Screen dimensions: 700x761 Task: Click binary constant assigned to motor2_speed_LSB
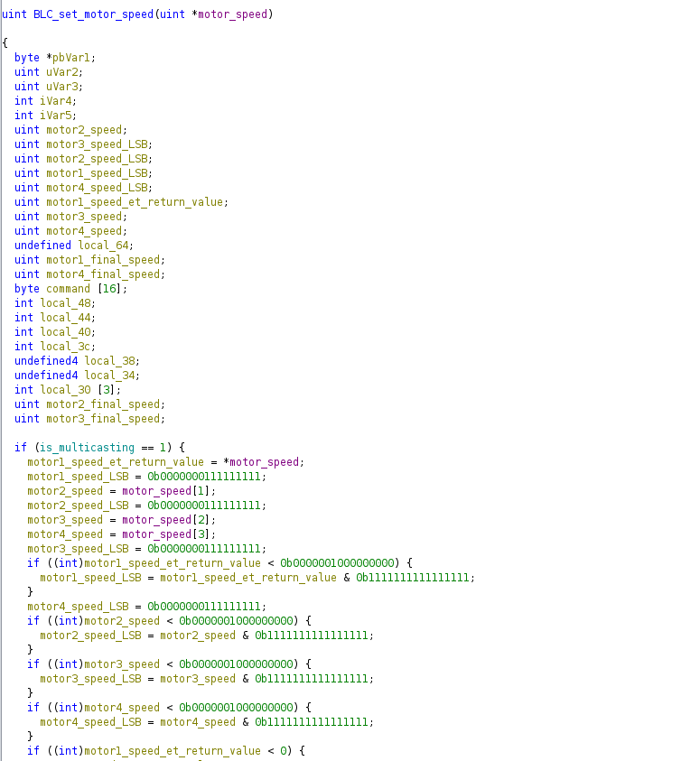coord(204,506)
